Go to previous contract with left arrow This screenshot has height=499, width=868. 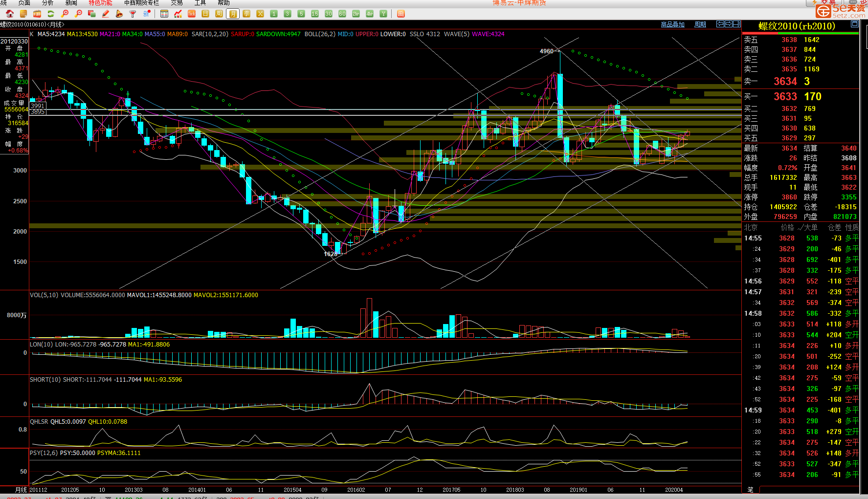tap(720, 24)
